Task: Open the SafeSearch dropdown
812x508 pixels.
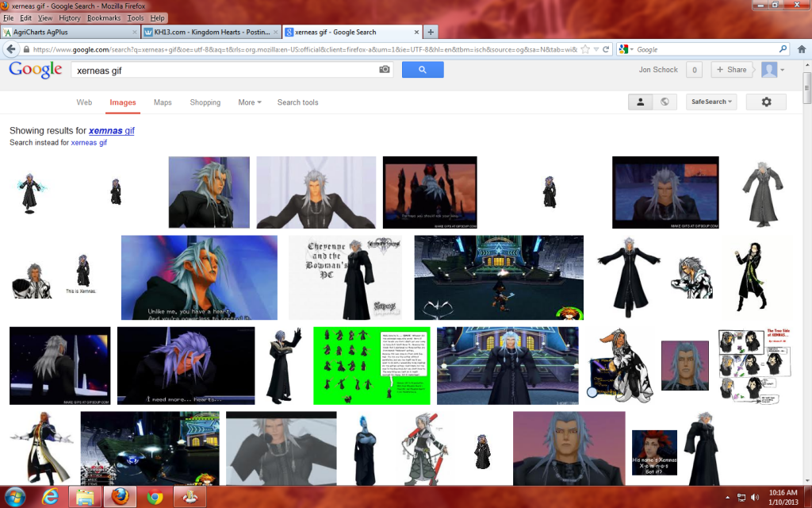Action: coord(711,102)
